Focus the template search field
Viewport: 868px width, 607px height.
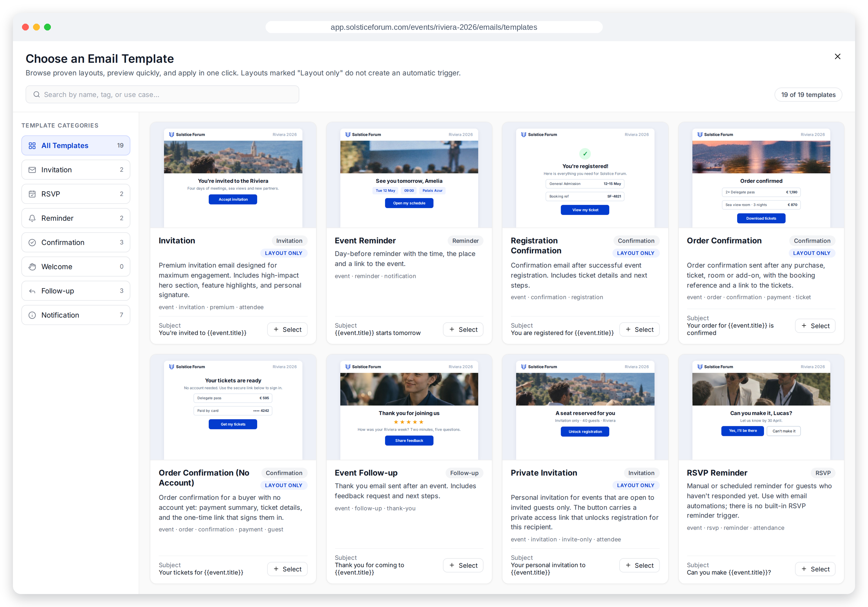[x=162, y=95]
